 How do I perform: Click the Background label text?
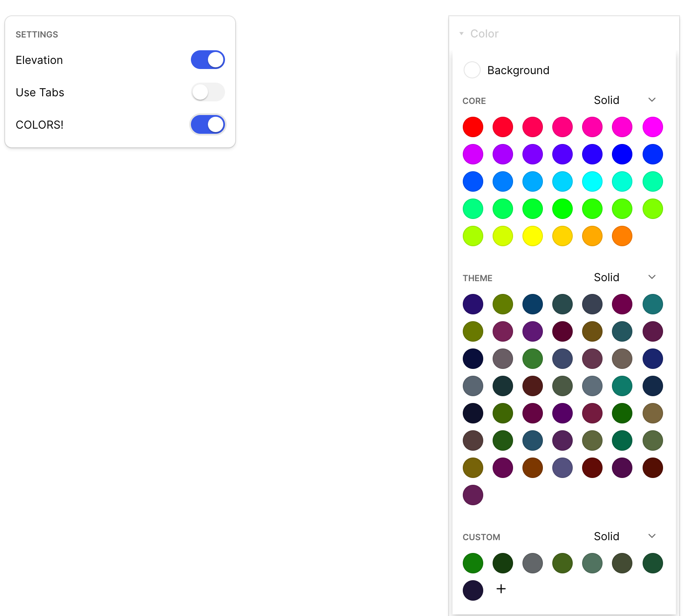[518, 70]
